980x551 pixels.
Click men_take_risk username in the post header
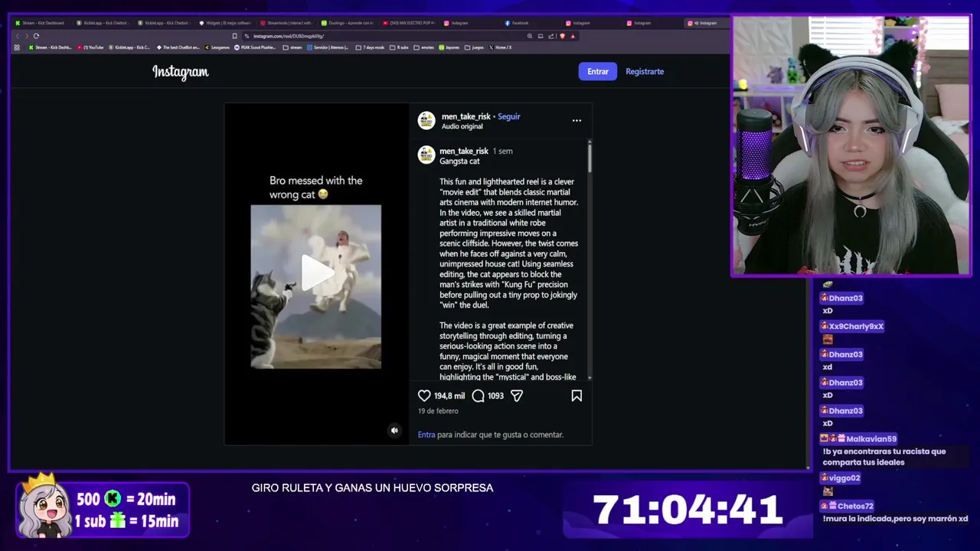(x=465, y=116)
